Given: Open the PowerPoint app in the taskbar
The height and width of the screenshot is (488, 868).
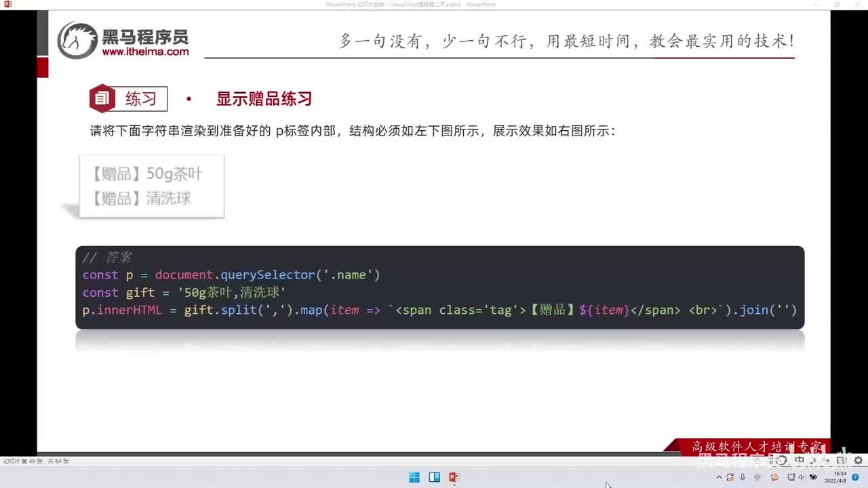Looking at the screenshot, I should 454,477.
